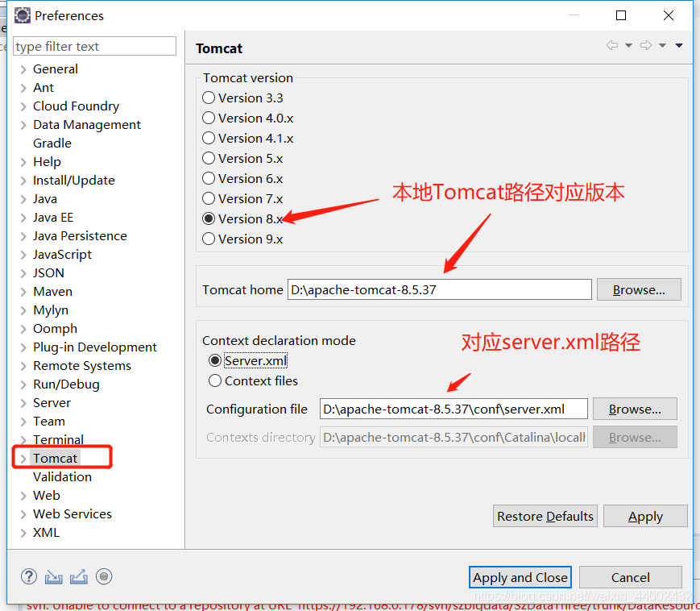
Task: Expand the Data Management tree node
Action: (23, 125)
